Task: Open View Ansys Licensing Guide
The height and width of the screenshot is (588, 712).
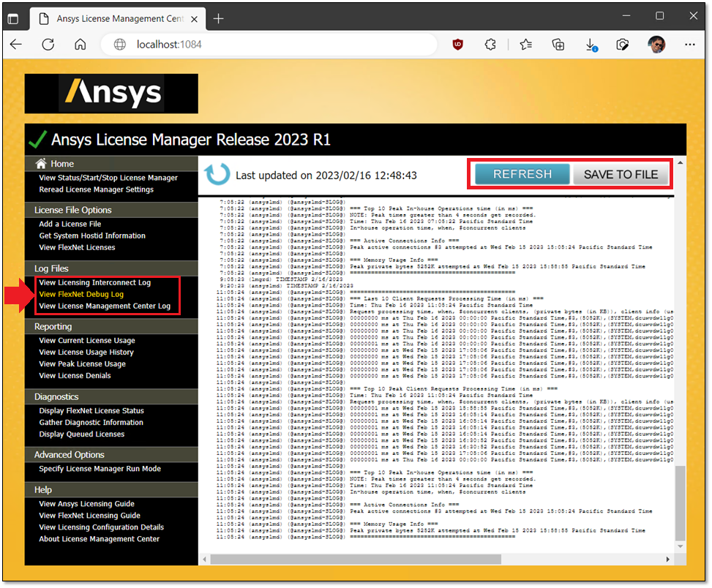Action: (87, 504)
